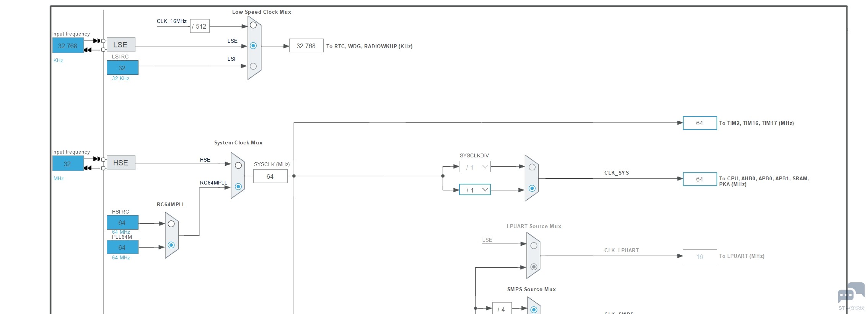Click the LSI RC 32 value box
The image size is (868, 314).
(x=122, y=68)
